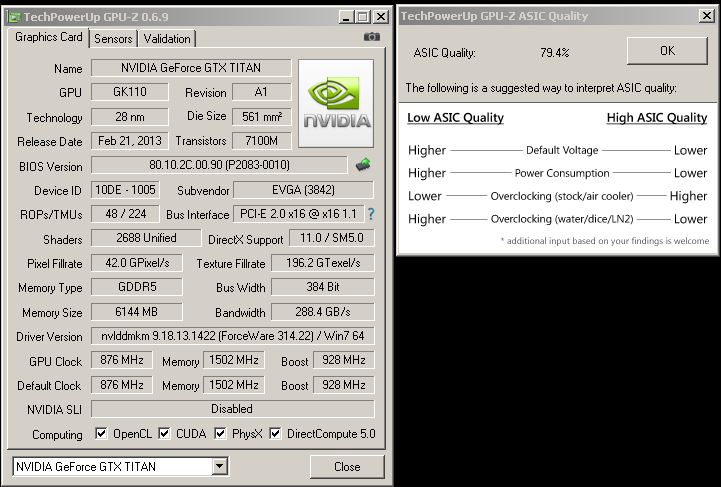This screenshot has height=487, width=721.
Task: Click DirectX Support value 11.0 / SM5.0
Action: pyautogui.click(x=332, y=238)
